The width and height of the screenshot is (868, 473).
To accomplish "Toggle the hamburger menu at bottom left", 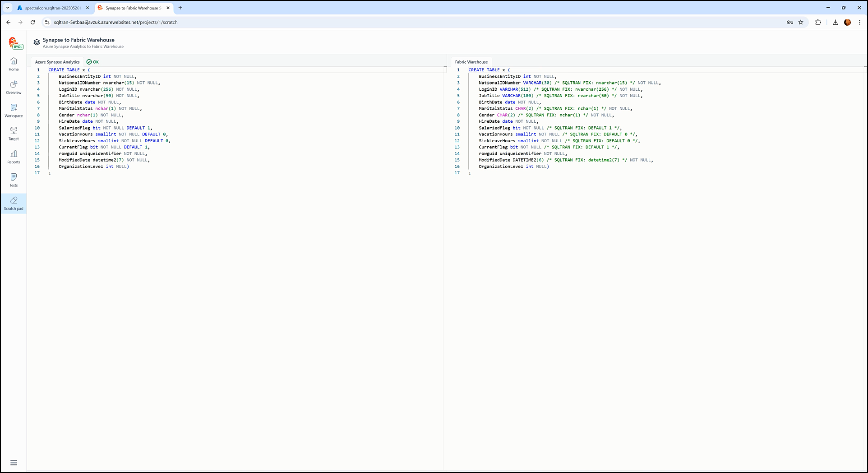I will point(14,463).
